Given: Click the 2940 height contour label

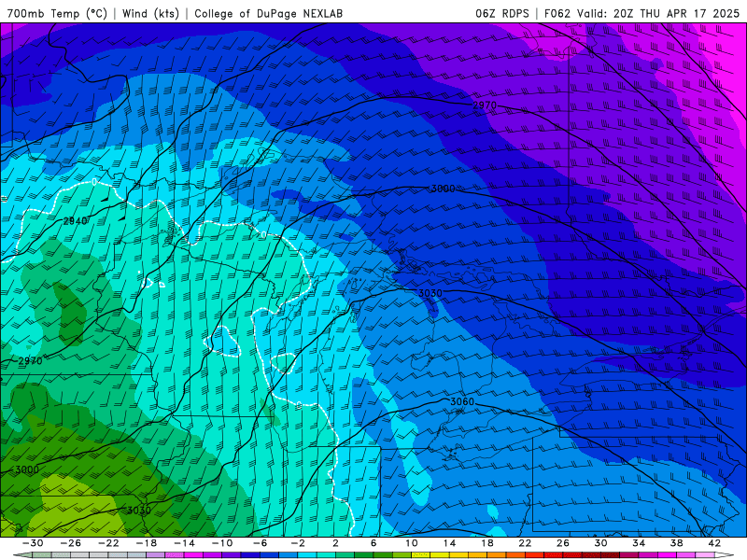Looking at the screenshot, I should 76,221.
